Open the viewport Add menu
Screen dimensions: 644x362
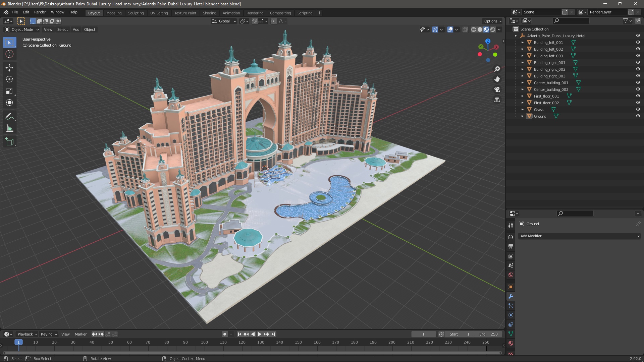[x=76, y=30]
